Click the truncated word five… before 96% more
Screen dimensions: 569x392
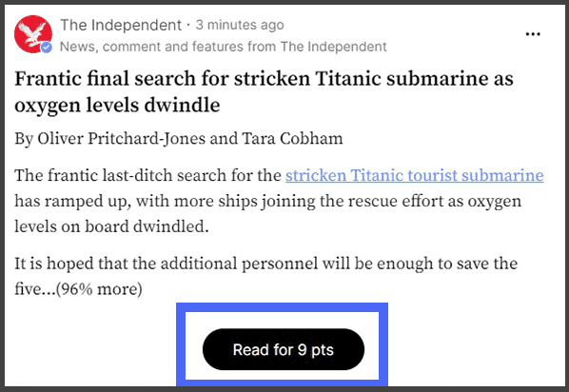pyautogui.click(x=35, y=289)
